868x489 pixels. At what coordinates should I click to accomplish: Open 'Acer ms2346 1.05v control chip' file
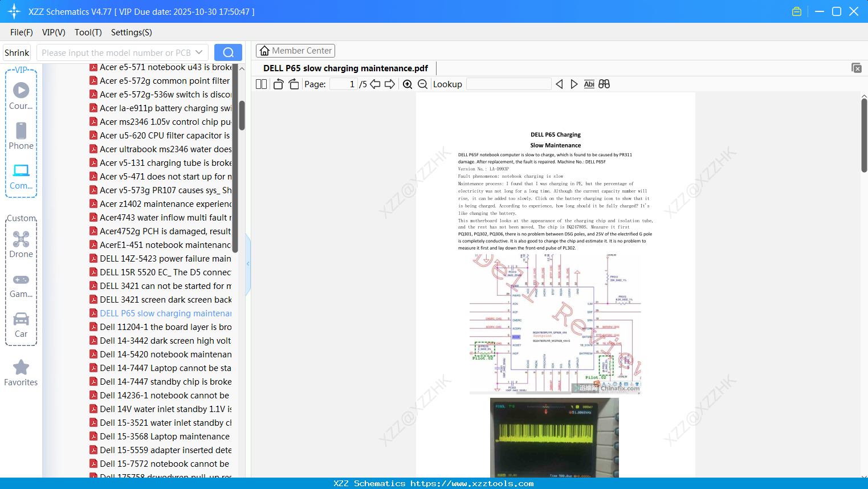click(x=161, y=122)
